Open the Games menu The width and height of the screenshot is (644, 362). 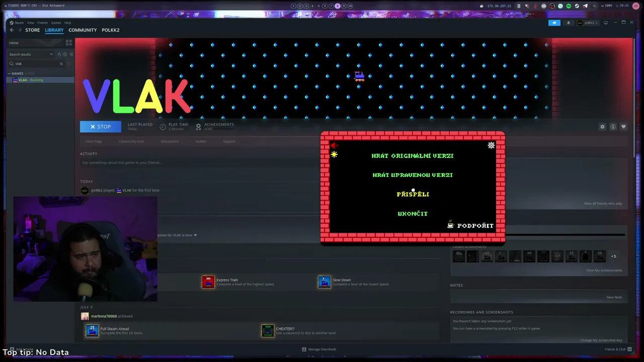coord(56,23)
